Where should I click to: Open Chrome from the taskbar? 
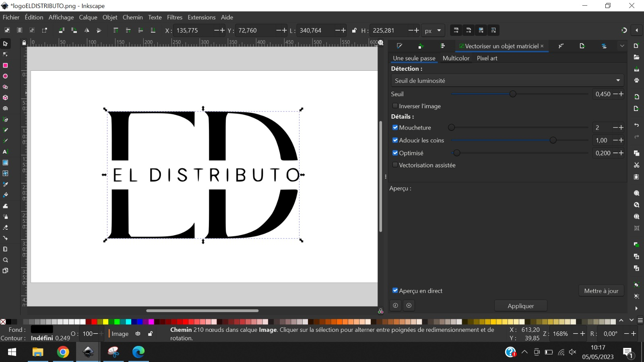tap(63, 352)
